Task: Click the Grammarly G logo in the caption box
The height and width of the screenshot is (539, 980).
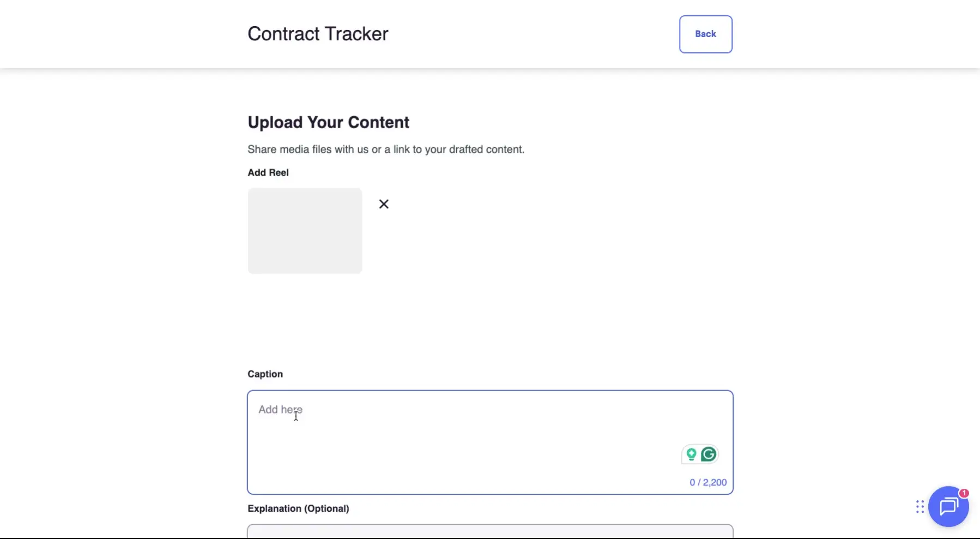Action: coord(709,454)
